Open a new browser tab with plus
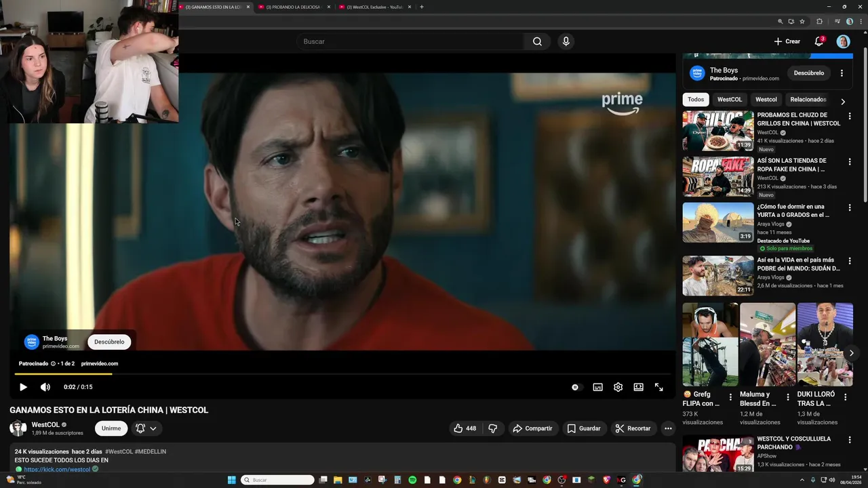This screenshot has height=488, width=868. point(422,7)
